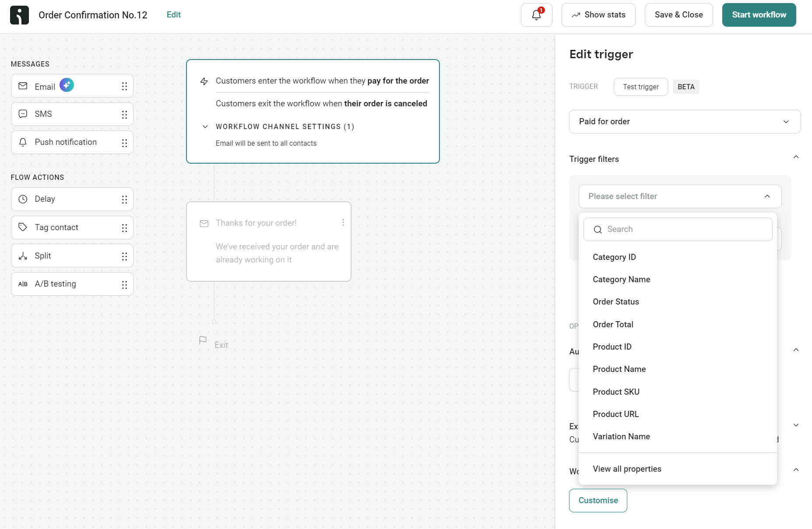
Task: Select the Email envelope icon in Messages
Action: pyautogui.click(x=23, y=86)
